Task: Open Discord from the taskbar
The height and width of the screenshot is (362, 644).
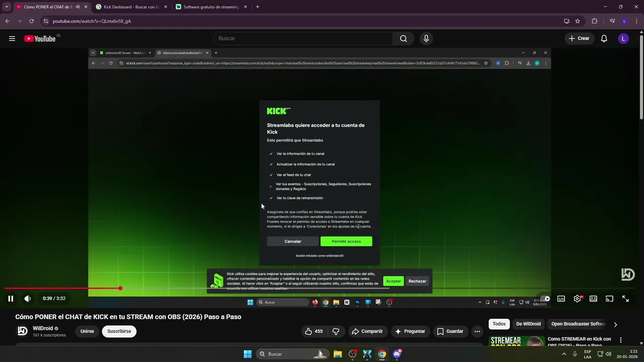Action: click(397, 354)
